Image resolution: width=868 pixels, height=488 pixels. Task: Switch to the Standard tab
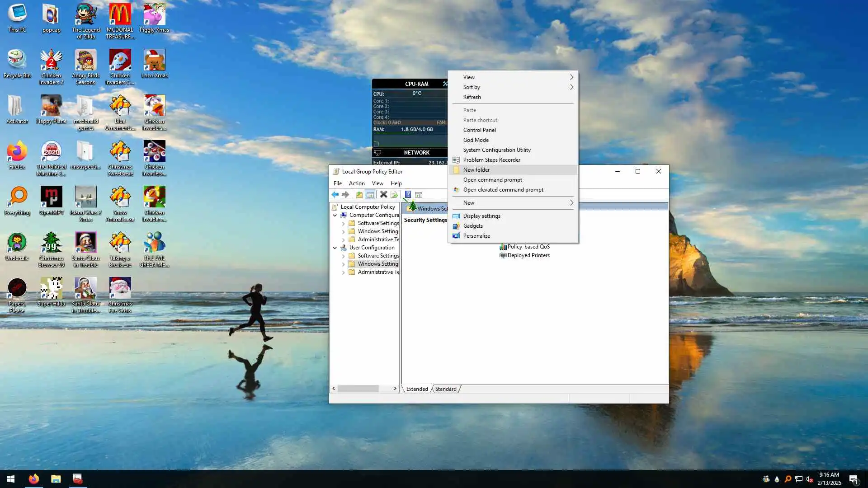[x=445, y=389]
